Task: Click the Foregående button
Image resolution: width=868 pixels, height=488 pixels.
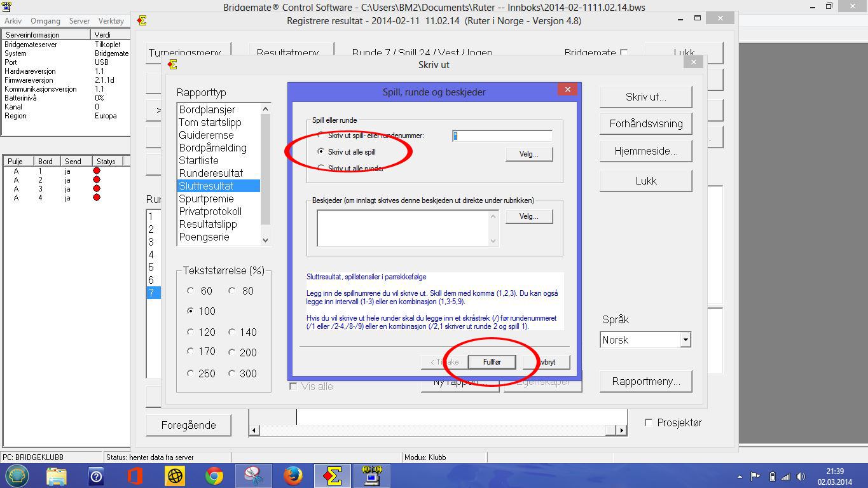Action: [x=188, y=425]
